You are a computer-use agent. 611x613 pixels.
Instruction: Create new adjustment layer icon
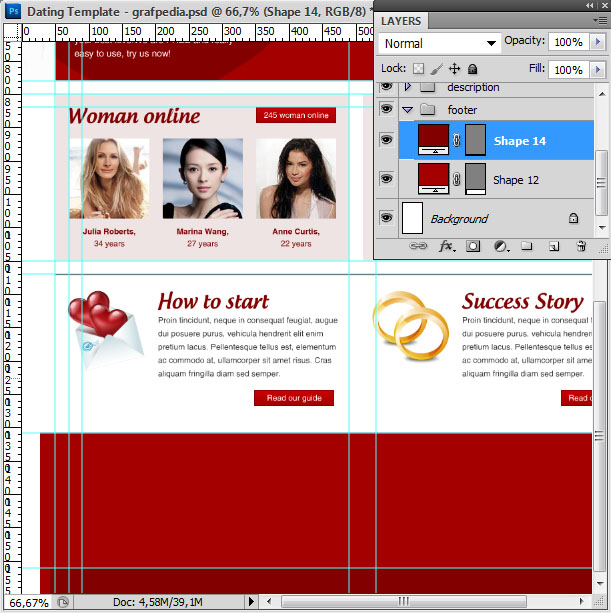click(x=500, y=246)
